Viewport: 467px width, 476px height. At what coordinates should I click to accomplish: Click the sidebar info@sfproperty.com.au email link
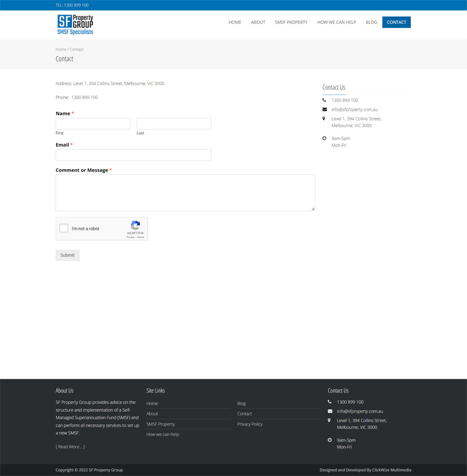(x=354, y=110)
